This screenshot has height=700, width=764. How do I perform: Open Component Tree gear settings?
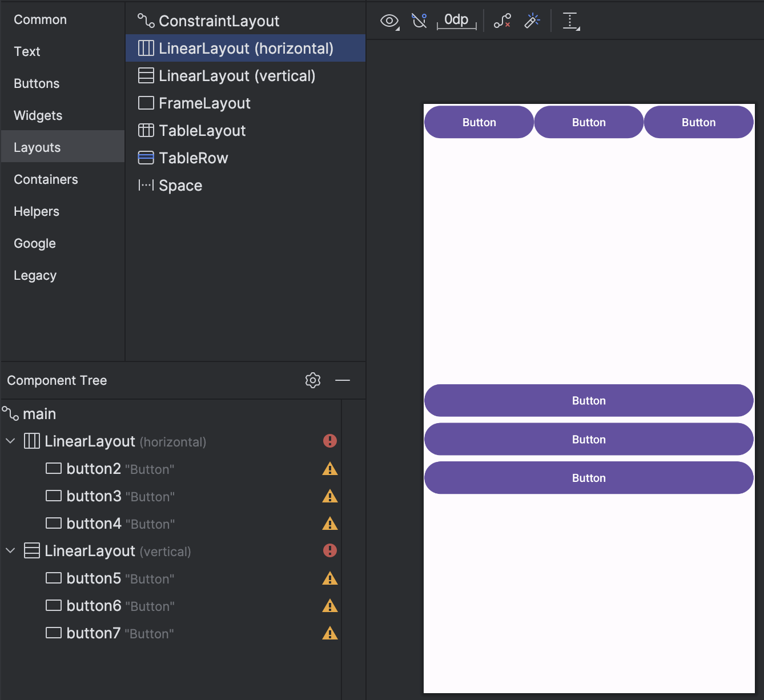click(313, 380)
